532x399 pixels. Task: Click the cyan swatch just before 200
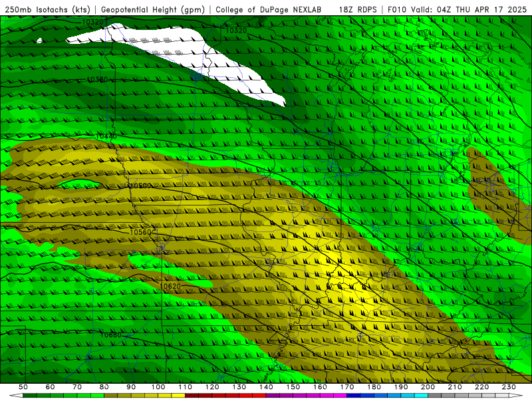pyautogui.click(x=422, y=396)
